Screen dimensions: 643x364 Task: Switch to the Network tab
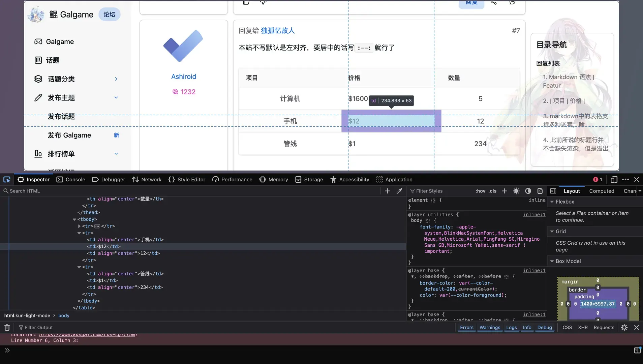[x=147, y=180]
